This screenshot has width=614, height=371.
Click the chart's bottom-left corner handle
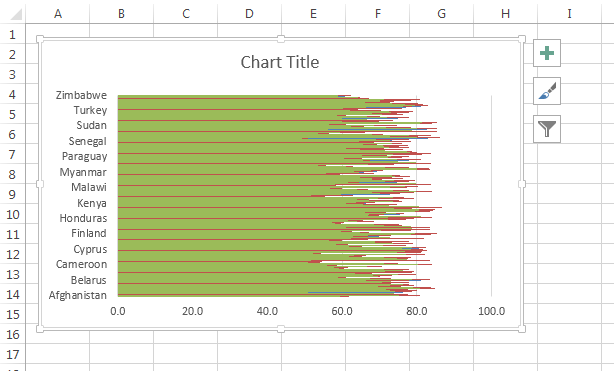click(40, 329)
